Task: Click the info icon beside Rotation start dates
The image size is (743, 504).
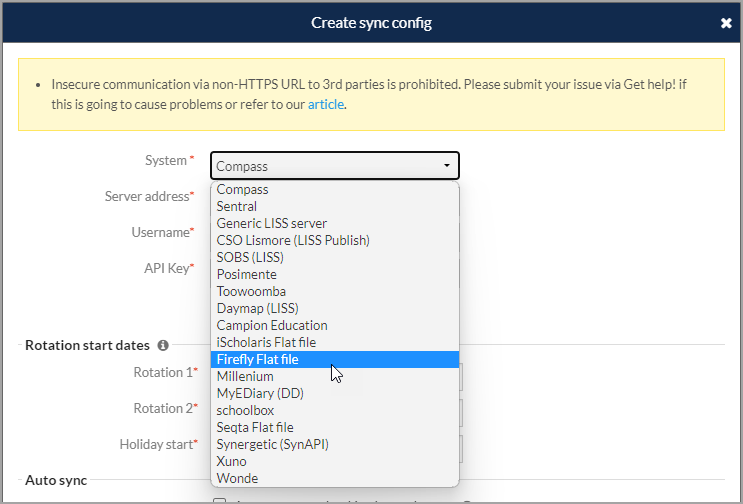Action: click(x=162, y=345)
